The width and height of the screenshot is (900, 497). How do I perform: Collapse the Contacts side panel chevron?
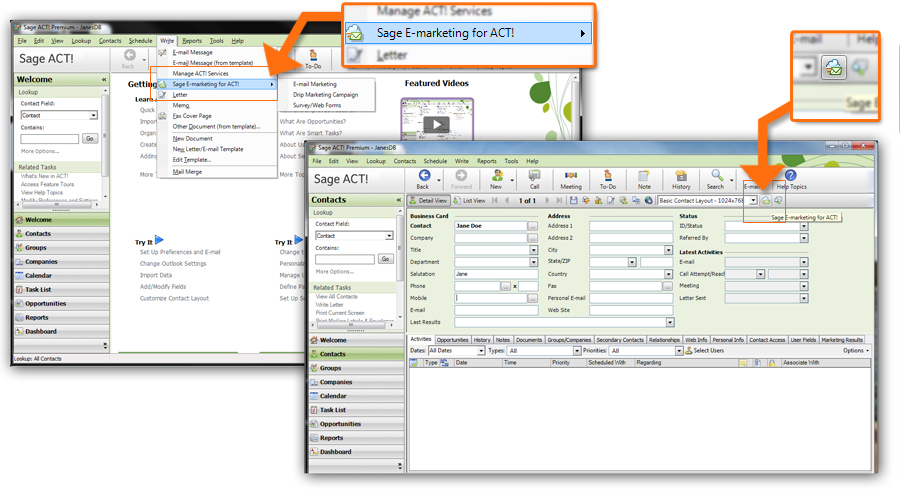pos(398,200)
